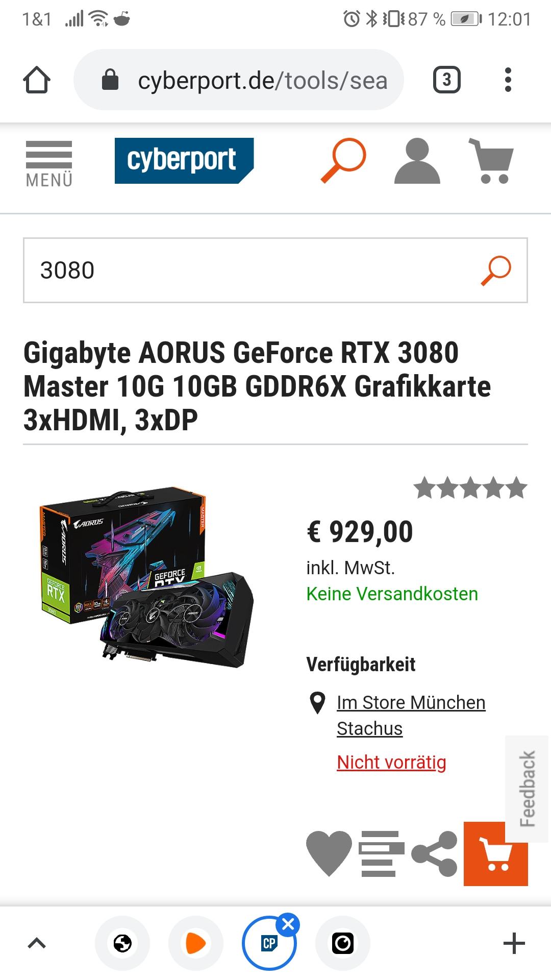
Task: Open the Im Store München Stachus link
Action: (x=411, y=716)
